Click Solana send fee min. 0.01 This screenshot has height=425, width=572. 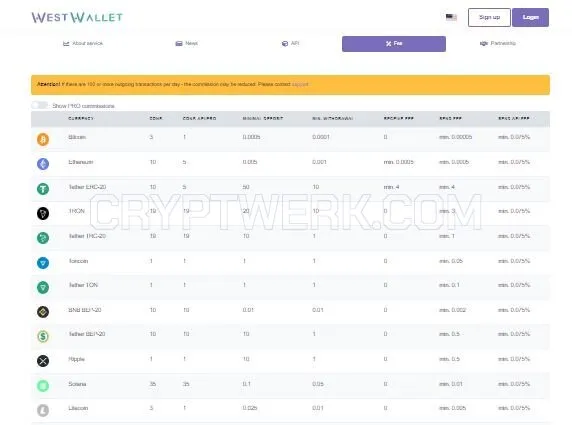coord(451,384)
